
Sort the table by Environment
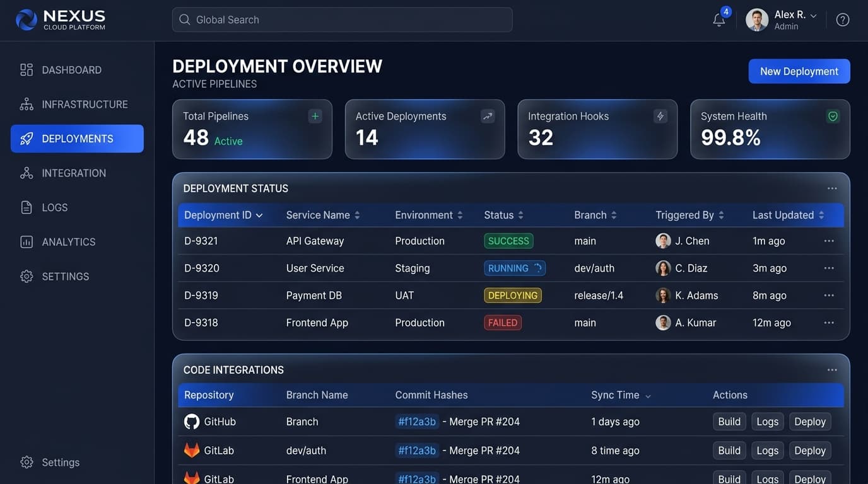[x=429, y=215]
